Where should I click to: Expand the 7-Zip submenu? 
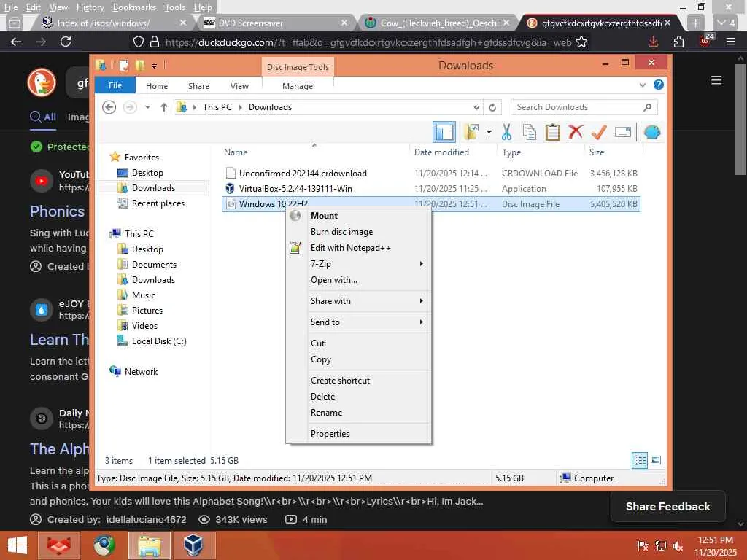pyautogui.click(x=359, y=264)
